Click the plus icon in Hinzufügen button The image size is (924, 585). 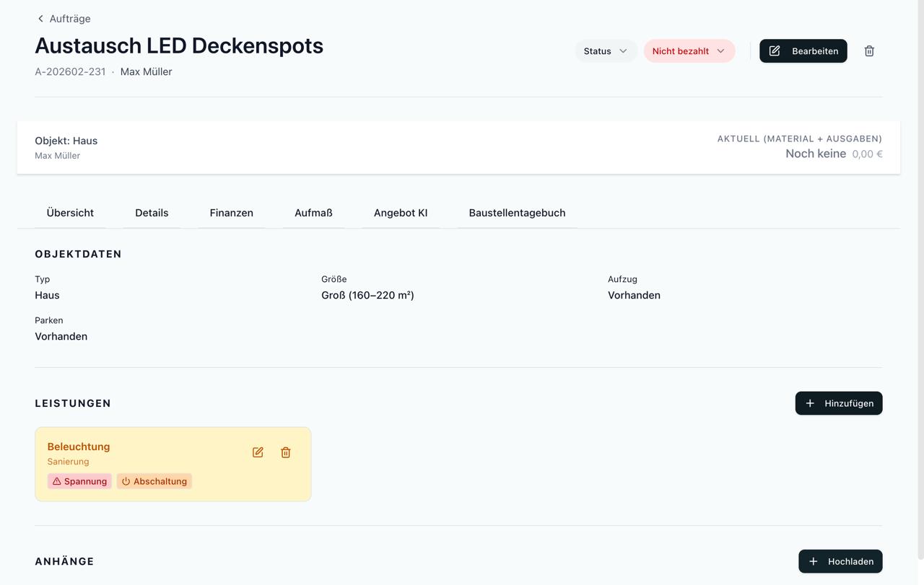pos(810,403)
